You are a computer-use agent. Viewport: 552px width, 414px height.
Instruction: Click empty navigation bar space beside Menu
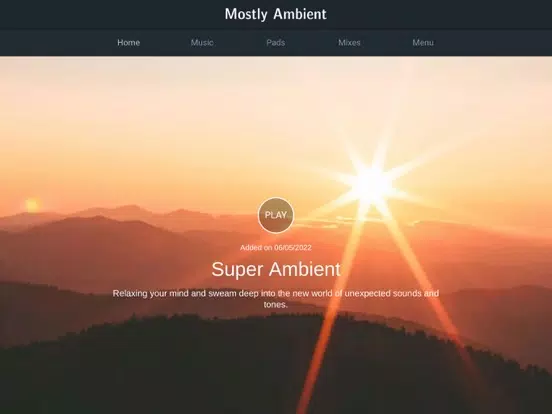tap(493, 43)
